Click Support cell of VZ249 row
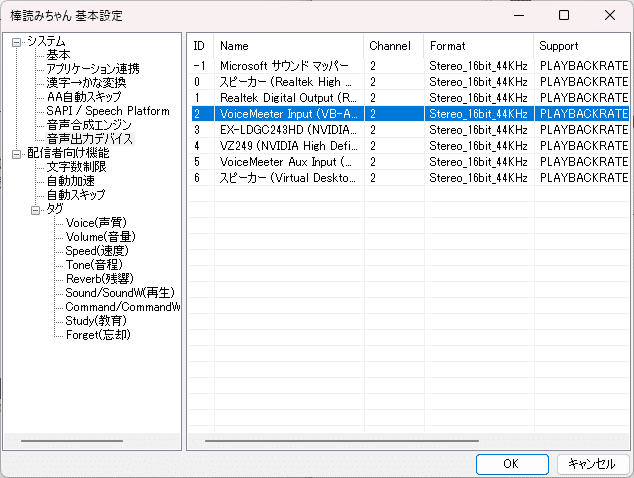Image resolution: width=634 pixels, height=478 pixels. pos(581,146)
